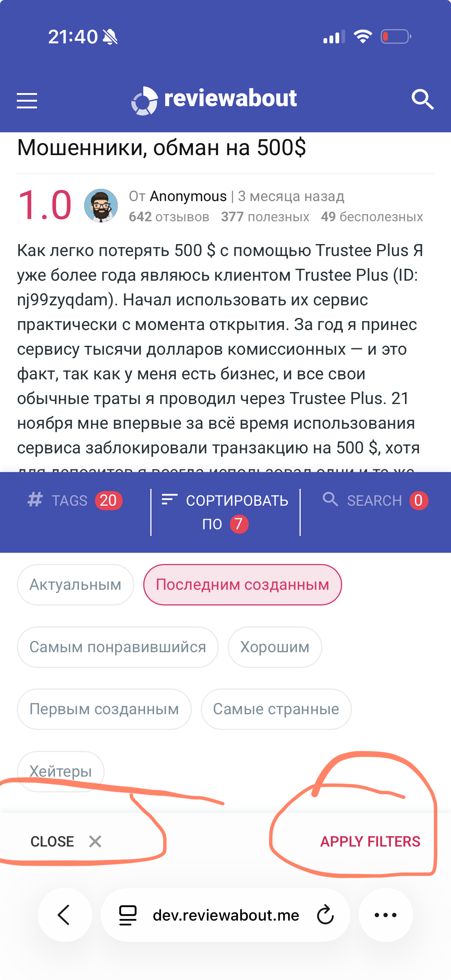Screen dimensions: 451x980
Task: Click the reviewabout logo
Action: (x=214, y=100)
